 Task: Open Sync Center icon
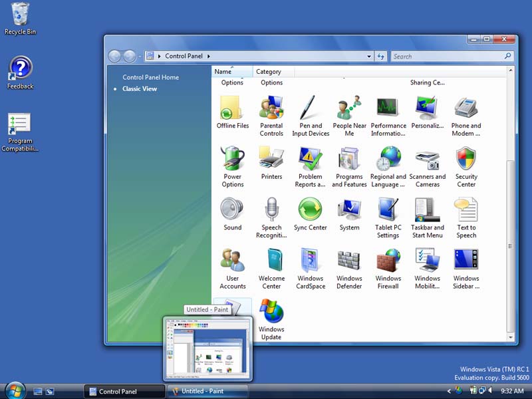[311, 214]
